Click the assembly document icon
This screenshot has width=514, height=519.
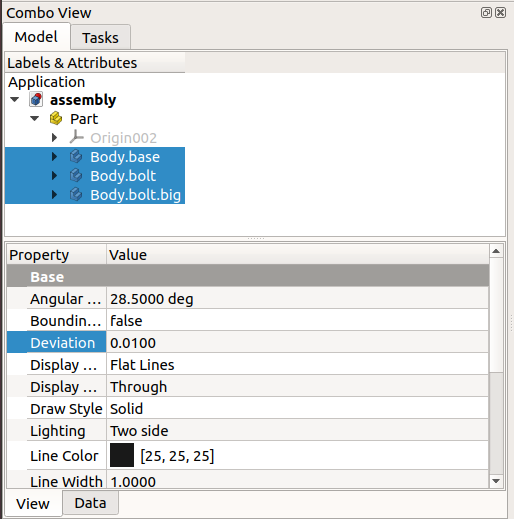[x=36, y=100]
